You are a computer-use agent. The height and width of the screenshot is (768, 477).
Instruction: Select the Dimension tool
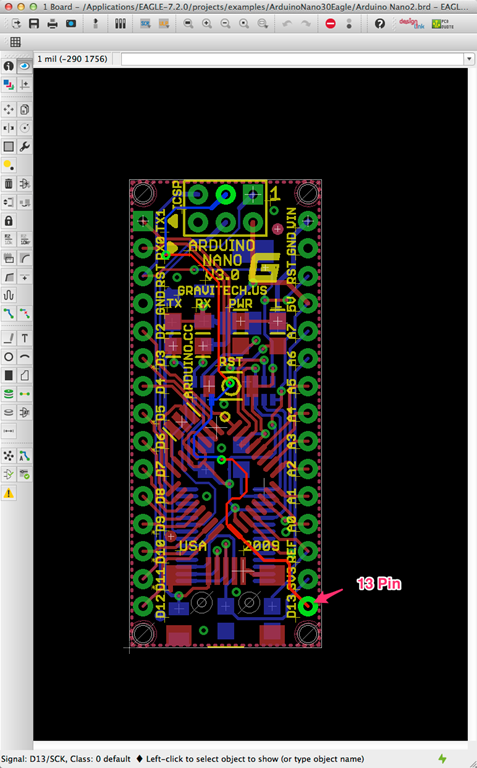point(9,431)
